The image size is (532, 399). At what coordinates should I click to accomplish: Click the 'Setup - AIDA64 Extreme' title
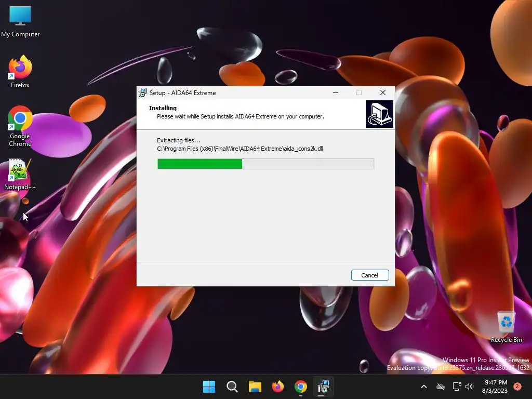click(x=182, y=93)
